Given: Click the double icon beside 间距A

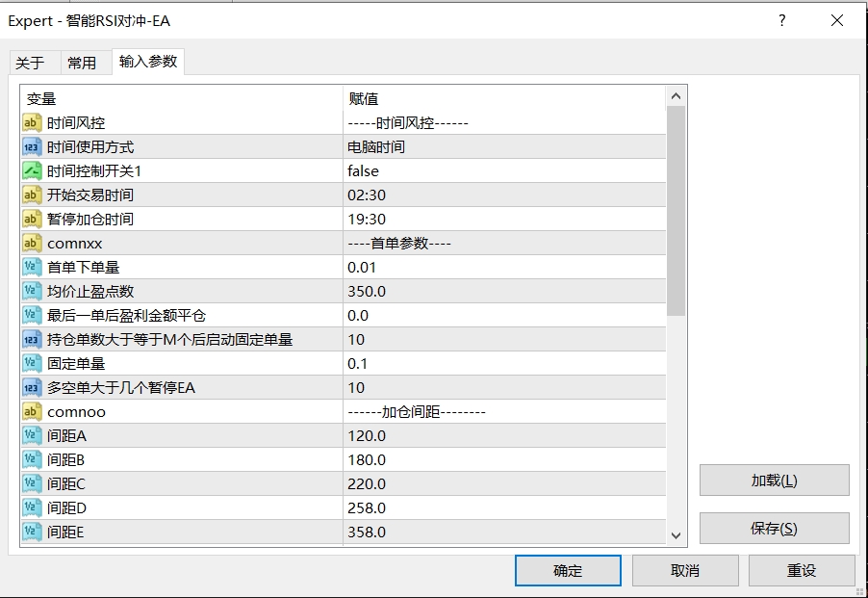Looking at the screenshot, I should (x=32, y=436).
